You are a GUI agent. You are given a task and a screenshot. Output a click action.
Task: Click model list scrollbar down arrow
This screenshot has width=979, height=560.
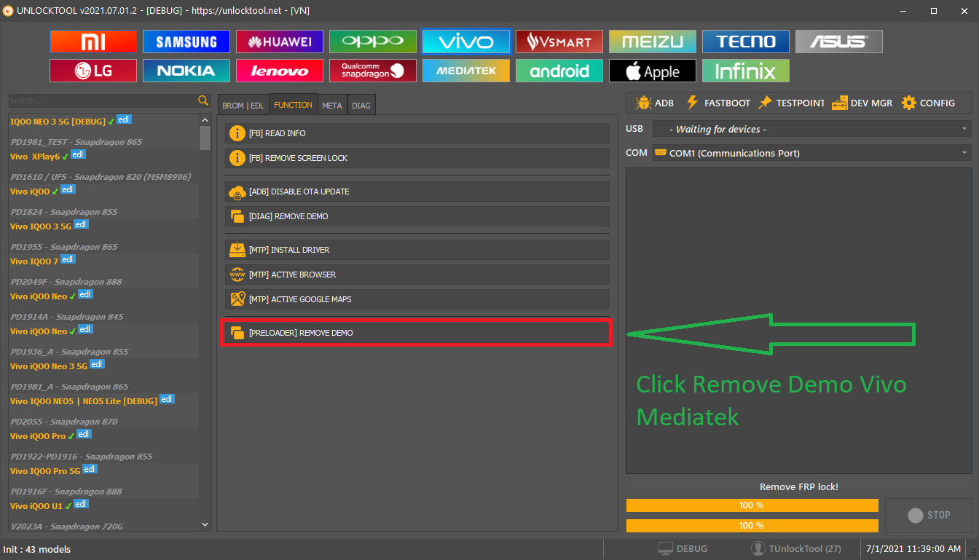(205, 524)
